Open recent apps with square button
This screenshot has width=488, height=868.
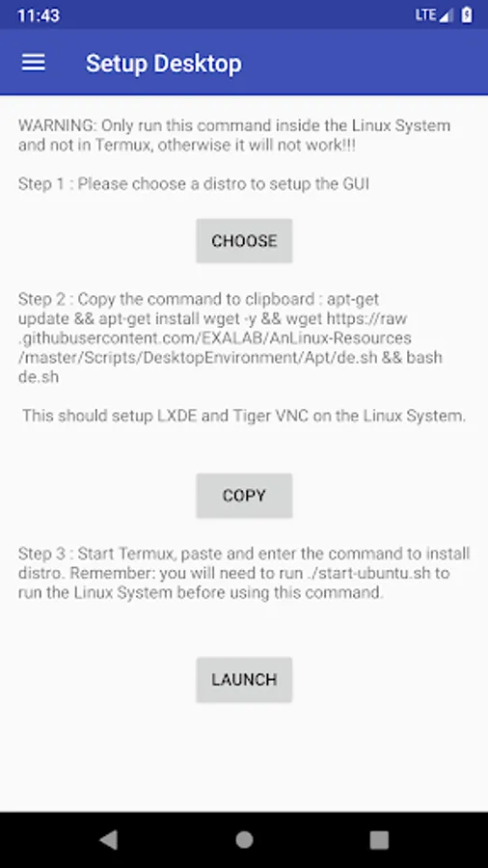(x=379, y=840)
